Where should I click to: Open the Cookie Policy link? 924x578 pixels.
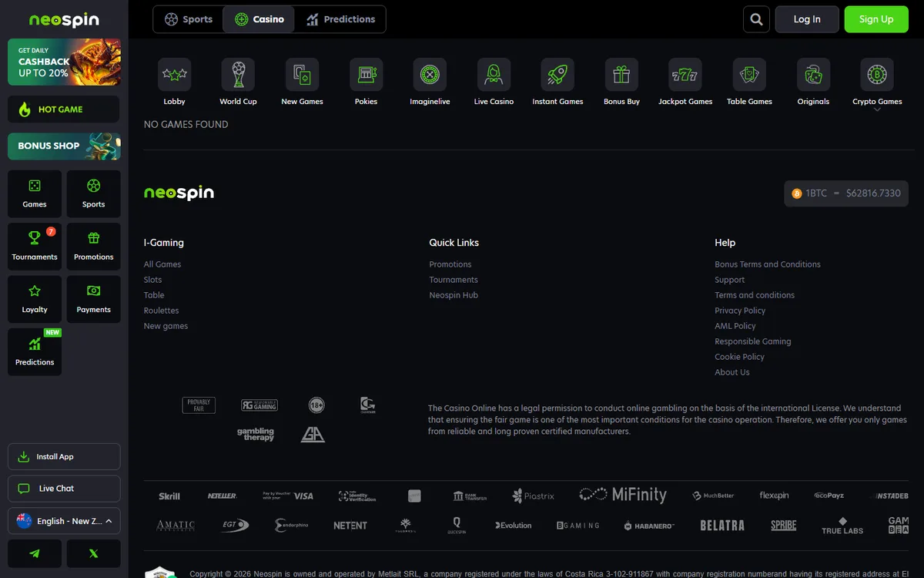(x=740, y=357)
